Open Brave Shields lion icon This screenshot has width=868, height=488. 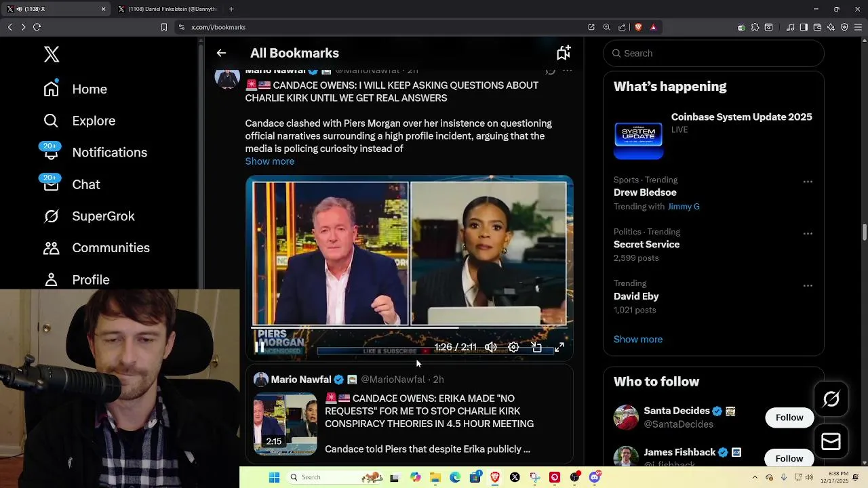pyautogui.click(x=638, y=27)
